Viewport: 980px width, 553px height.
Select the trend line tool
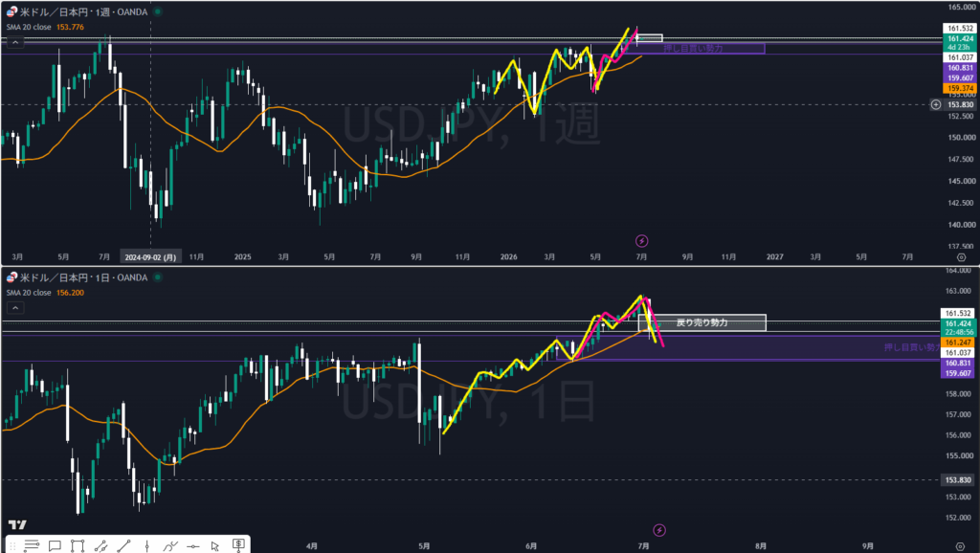[x=123, y=546]
